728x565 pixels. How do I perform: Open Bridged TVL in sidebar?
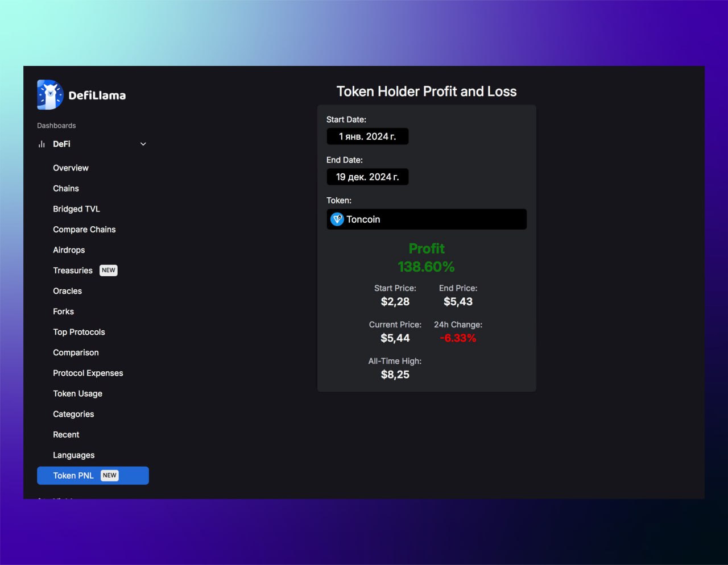76,209
